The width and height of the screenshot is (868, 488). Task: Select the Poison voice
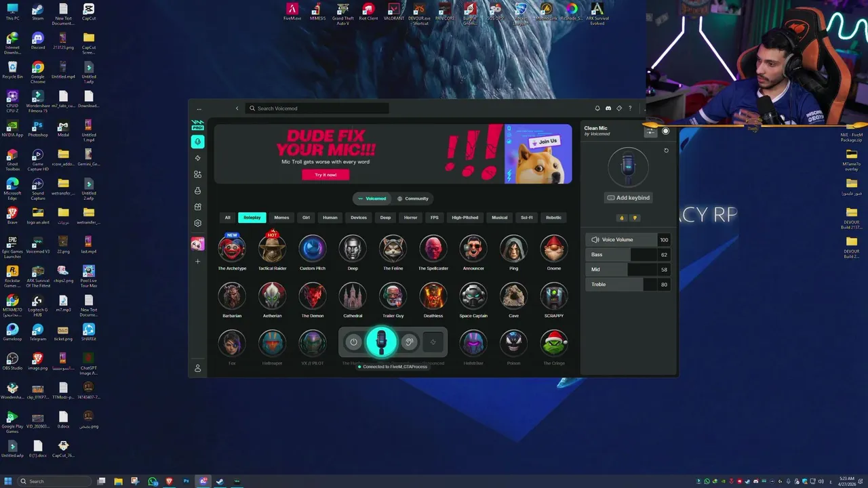pos(513,347)
